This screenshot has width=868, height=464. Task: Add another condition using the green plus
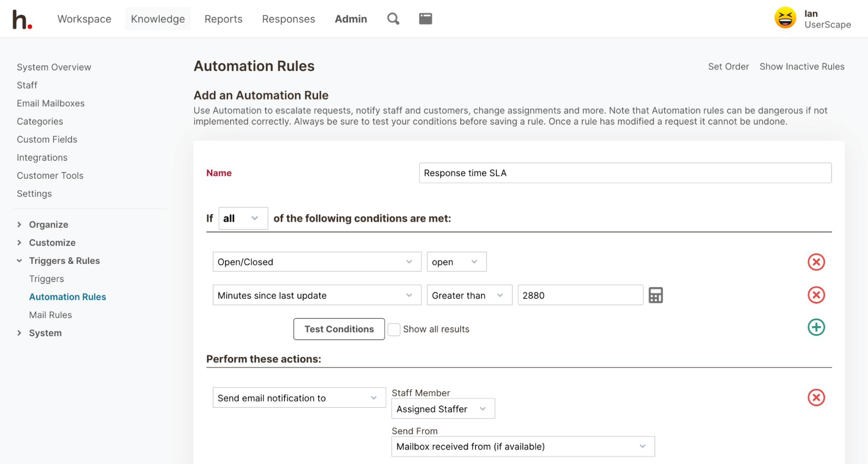(816, 327)
